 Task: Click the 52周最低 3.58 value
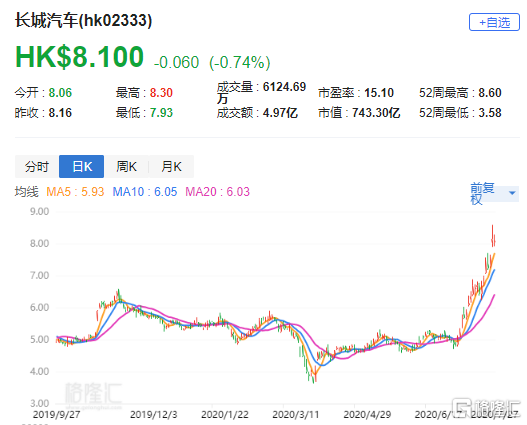coord(460,113)
